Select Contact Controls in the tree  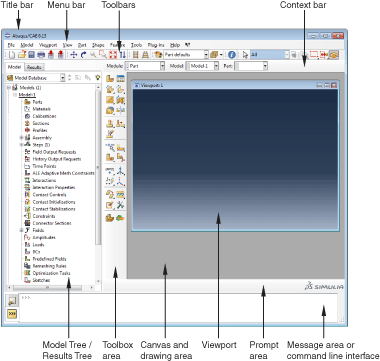pos(49,195)
